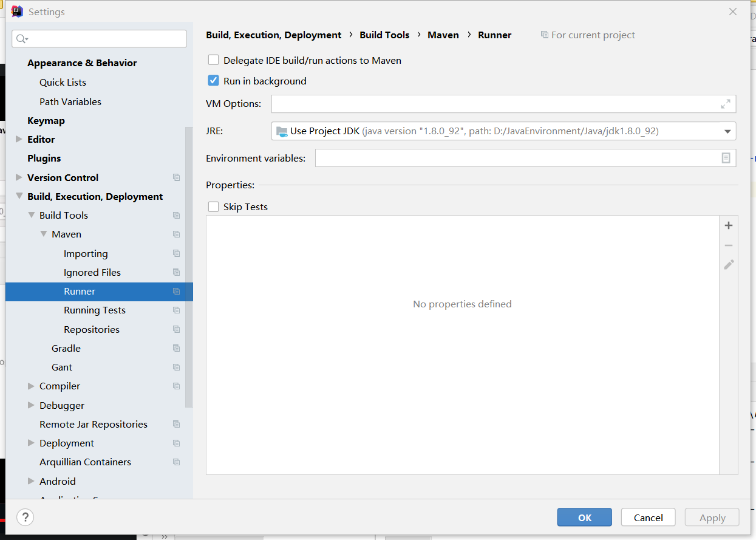Enable Delegate IDE build/run actions to Maven
Screen dimensions: 756x540
pyautogui.click(x=213, y=60)
